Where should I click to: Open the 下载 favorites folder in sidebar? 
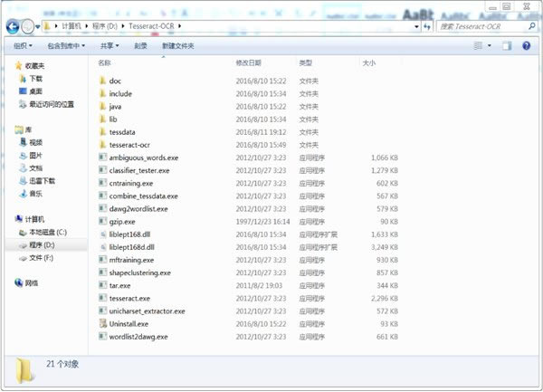[x=35, y=79]
